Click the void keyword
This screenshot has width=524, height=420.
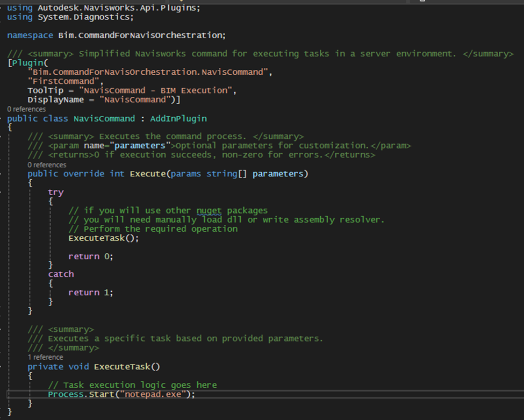[78, 367]
